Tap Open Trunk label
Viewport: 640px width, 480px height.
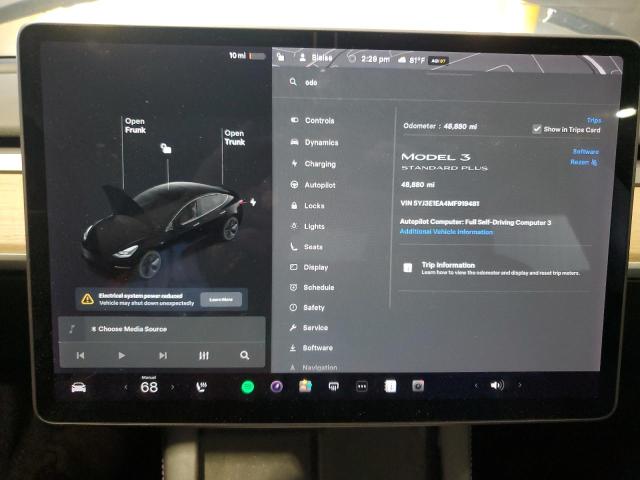(234, 138)
